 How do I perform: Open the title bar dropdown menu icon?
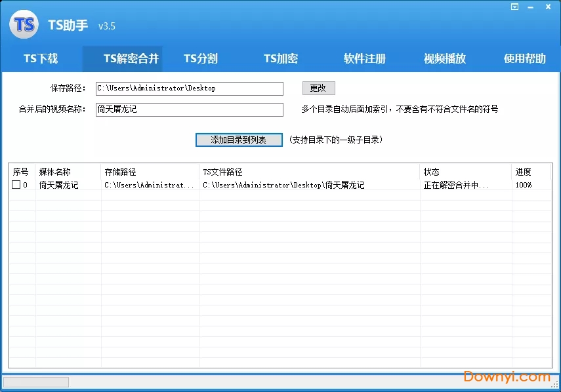point(514,7)
